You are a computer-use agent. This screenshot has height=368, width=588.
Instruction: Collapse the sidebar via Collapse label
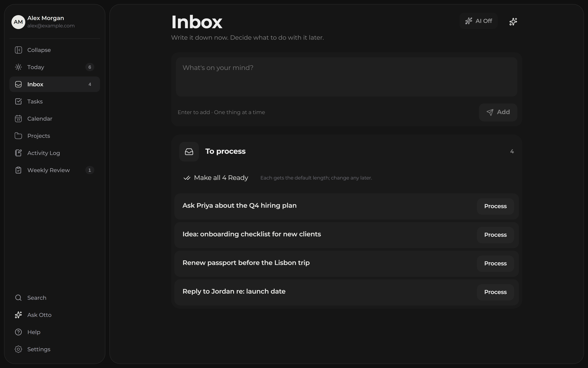[39, 50]
